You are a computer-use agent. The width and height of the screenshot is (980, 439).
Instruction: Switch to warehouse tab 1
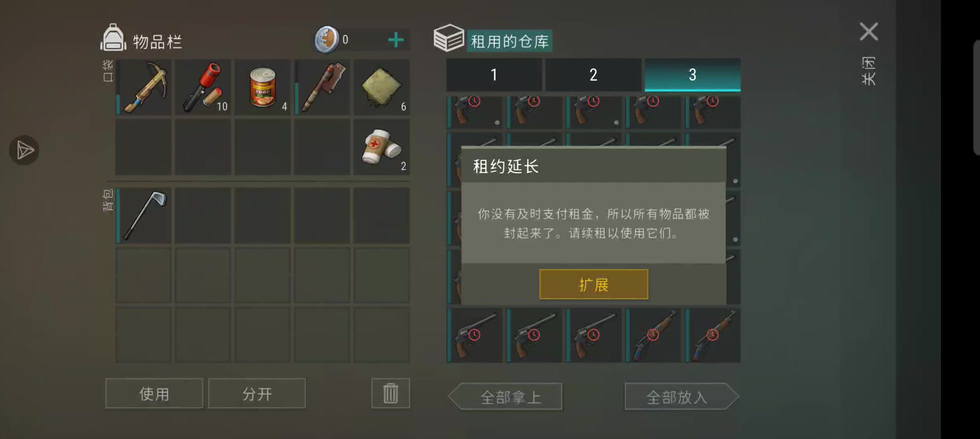point(494,75)
